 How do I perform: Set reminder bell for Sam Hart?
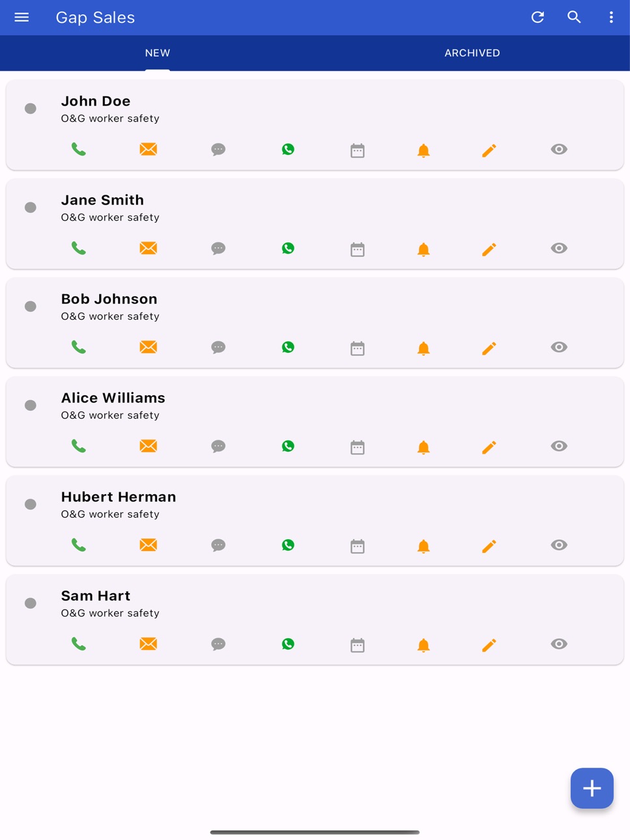click(x=423, y=645)
